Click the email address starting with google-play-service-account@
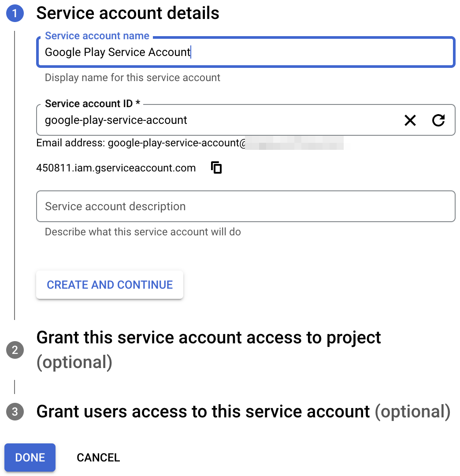The height and width of the screenshot is (476, 460). [x=176, y=143]
